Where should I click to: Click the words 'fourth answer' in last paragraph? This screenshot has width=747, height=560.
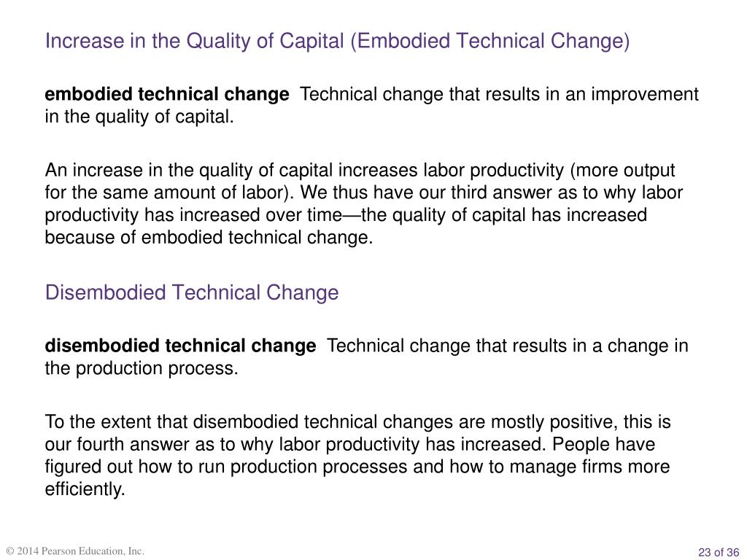[x=133, y=444]
